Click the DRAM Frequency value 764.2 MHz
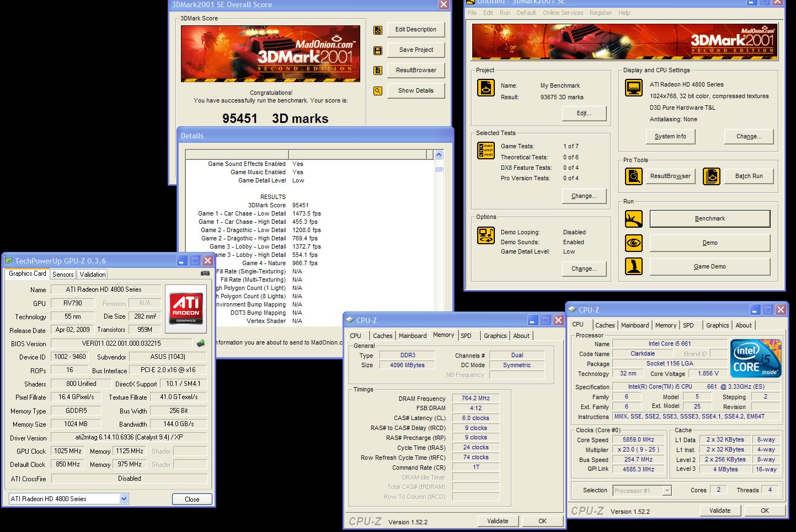The height and width of the screenshot is (532, 796). tap(476, 399)
